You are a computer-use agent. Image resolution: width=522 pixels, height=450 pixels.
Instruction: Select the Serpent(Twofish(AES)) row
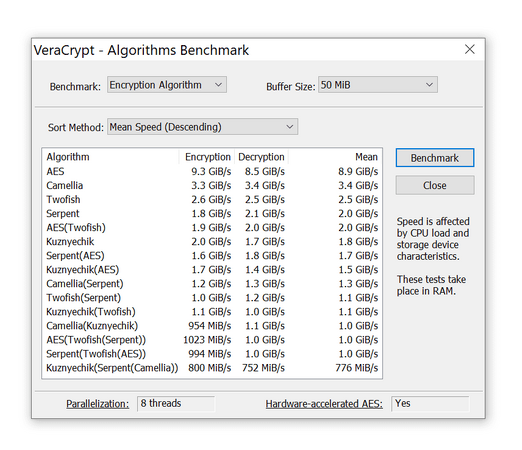pyautogui.click(x=212, y=354)
